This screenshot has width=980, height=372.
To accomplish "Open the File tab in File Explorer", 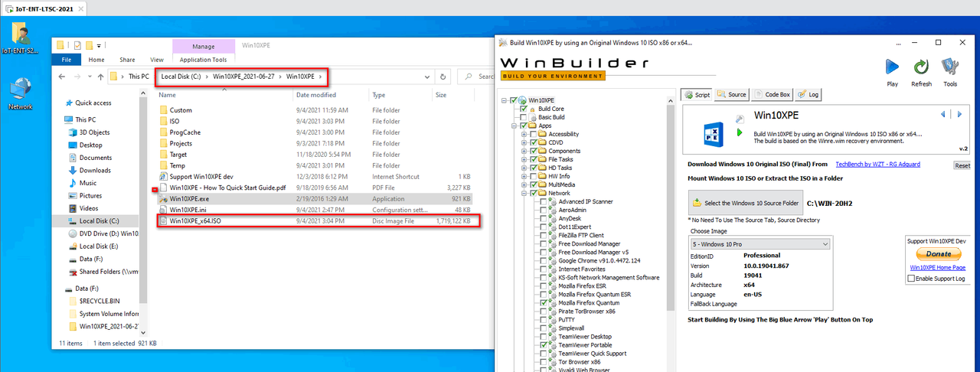I will point(67,59).
